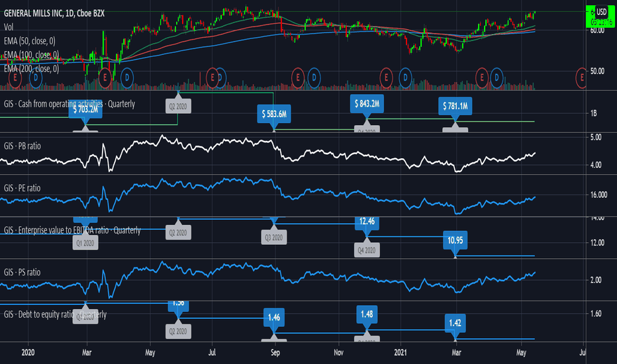The height and width of the screenshot is (364, 617).
Task: Click the earnings E marker near December 2019
Action: coord(15,78)
